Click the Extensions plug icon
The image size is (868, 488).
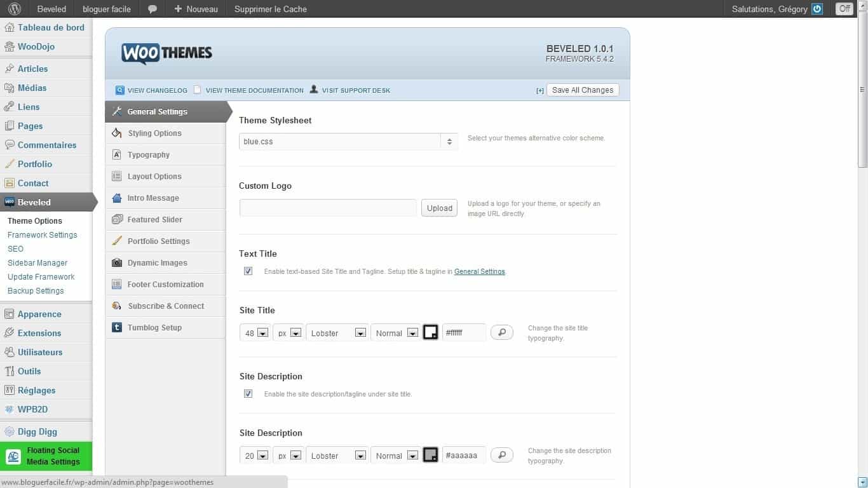pyautogui.click(x=10, y=333)
